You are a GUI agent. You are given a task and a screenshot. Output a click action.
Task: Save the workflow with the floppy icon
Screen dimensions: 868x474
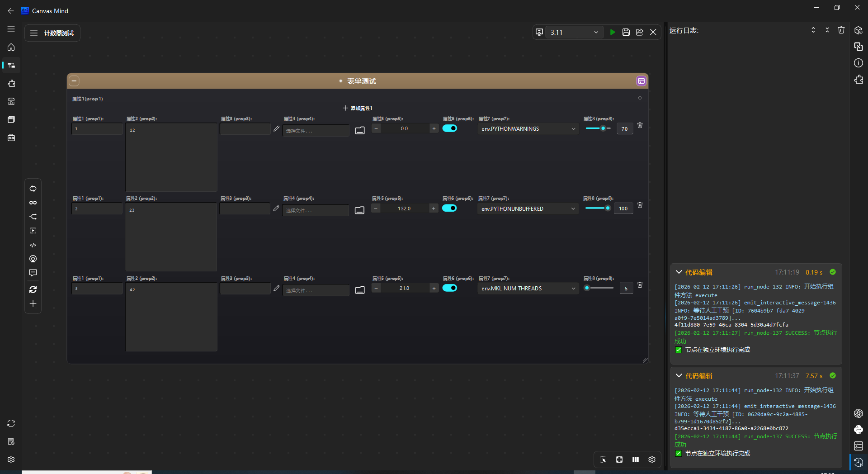(626, 32)
